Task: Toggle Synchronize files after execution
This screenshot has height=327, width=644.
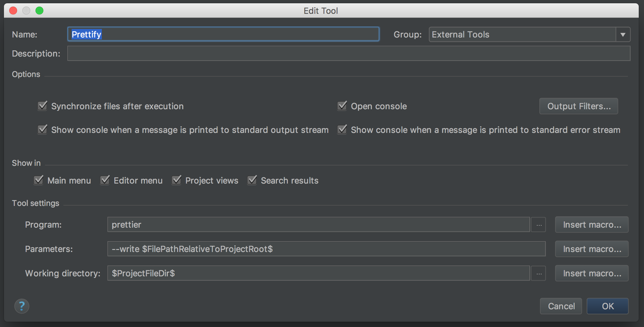Action: [x=42, y=106]
